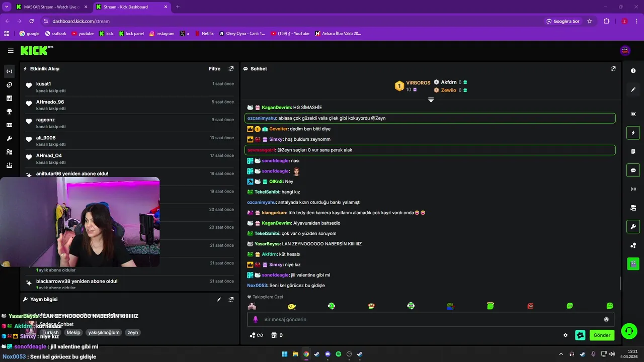Screen dimensions: 644x362
Task: Toggle the notes page panel in right sidebar
Action: pos(633,151)
